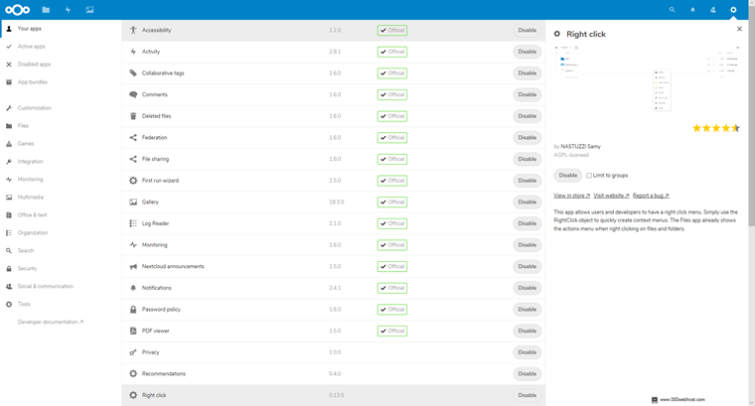The image size is (755, 406).
Task: Click the Collaborative tags icon
Action: 133,73
